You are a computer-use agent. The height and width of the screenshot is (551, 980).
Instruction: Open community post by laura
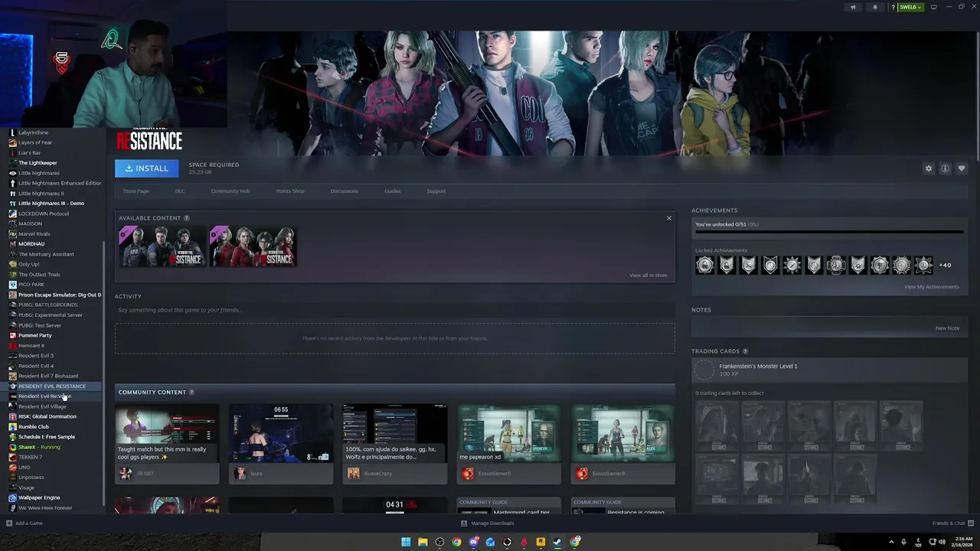[x=281, y=444]
